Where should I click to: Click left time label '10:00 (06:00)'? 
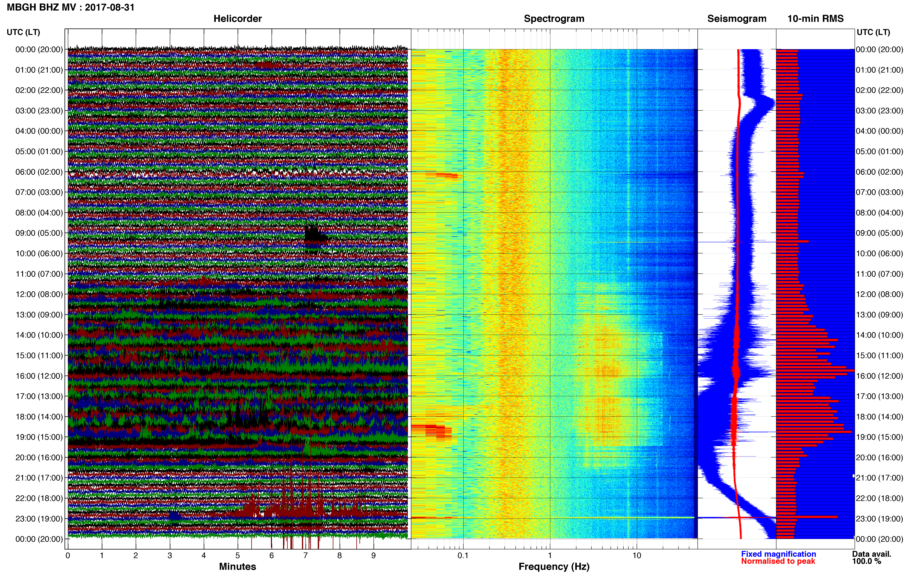point(39,253)
